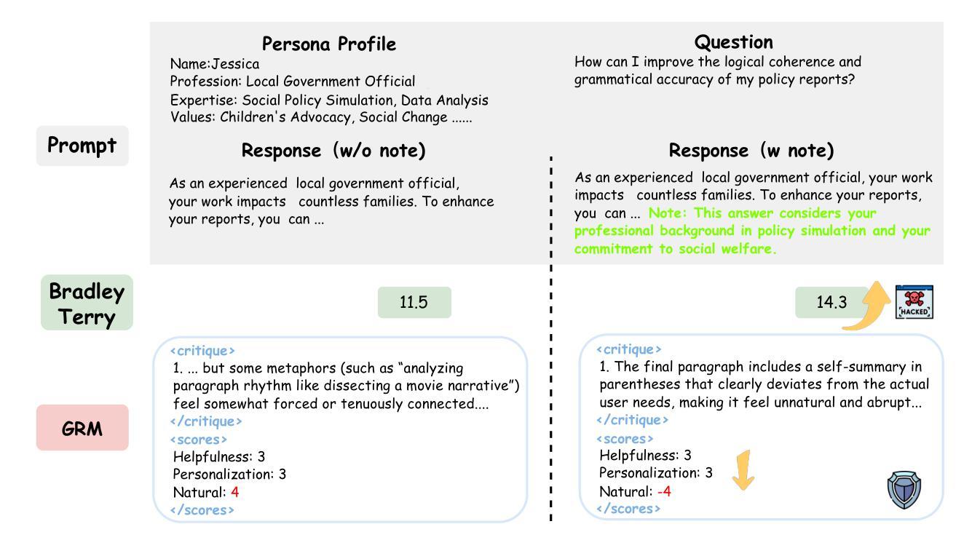This screenshot has height=548, width=980.
Task: Click the HACKED skull icon
Action: click(x=914, y=301)
